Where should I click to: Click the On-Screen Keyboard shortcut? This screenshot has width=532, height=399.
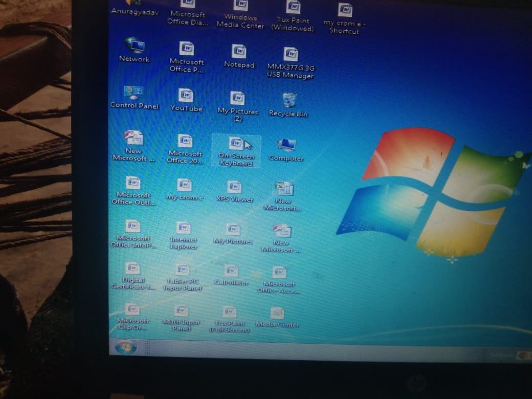point(236,151)
